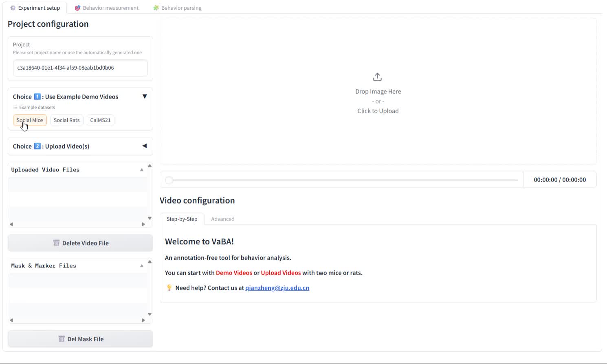
Task: Click the gear icon on Experiment setup tab
Action: [13, 8]
